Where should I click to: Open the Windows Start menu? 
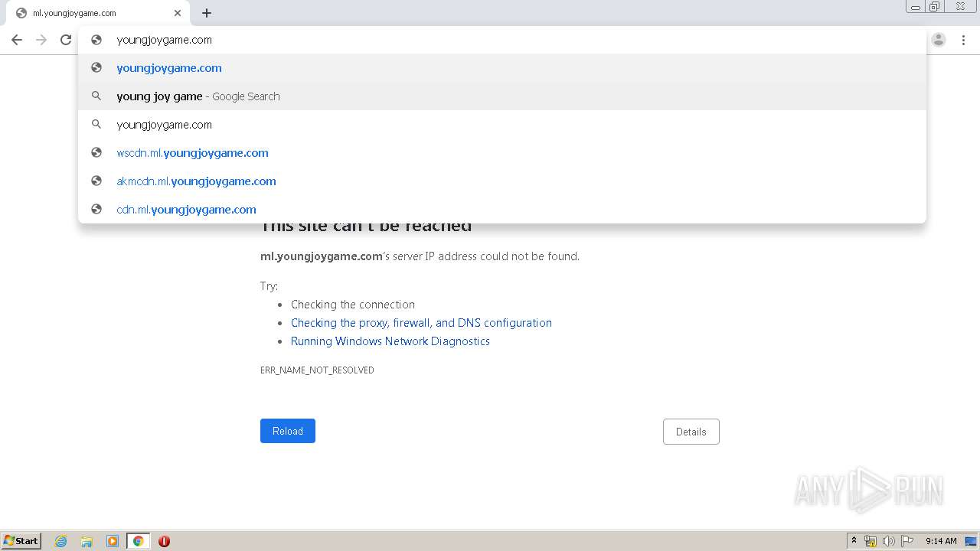coord(21,541)
